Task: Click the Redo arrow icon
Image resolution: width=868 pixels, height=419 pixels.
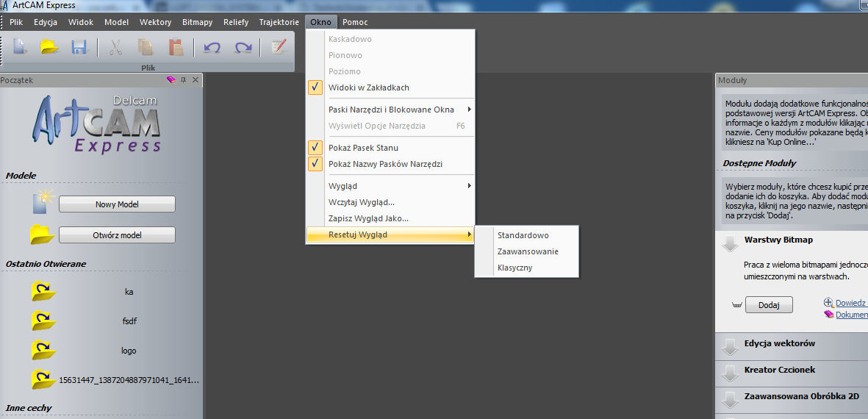Action: click(x=243, y=48)
